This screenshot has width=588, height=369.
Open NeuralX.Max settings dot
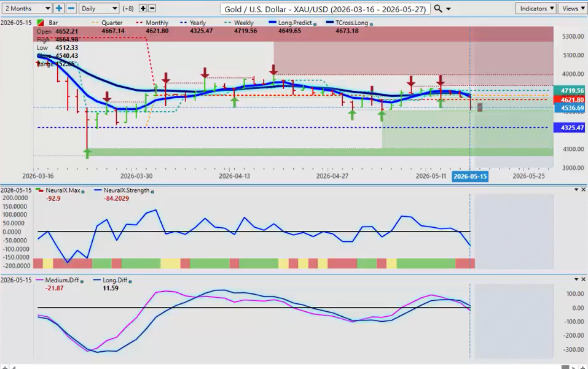pyautogui.click(x=83, y=192)
